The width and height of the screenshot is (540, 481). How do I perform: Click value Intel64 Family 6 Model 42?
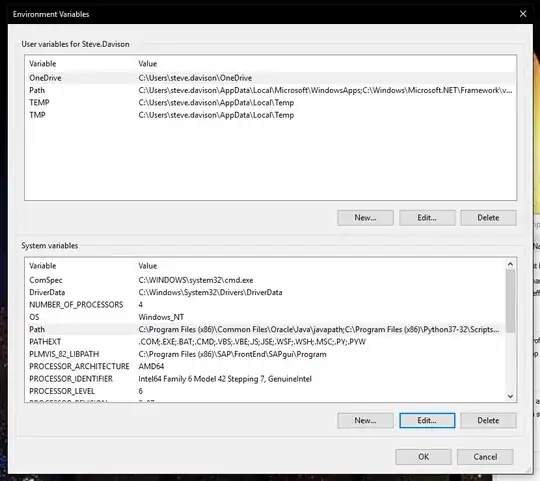coord(225,379)
